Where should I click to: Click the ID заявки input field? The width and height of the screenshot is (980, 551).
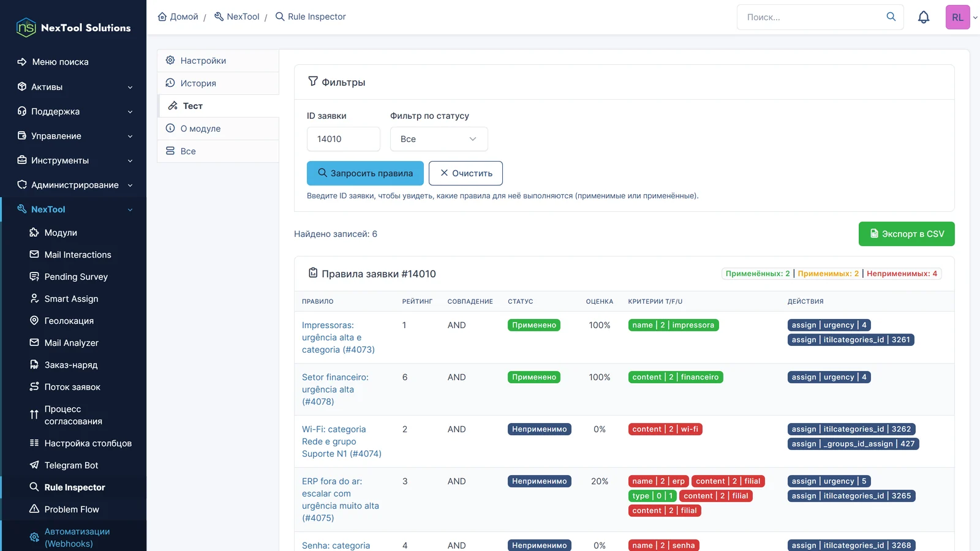[344, 139]
